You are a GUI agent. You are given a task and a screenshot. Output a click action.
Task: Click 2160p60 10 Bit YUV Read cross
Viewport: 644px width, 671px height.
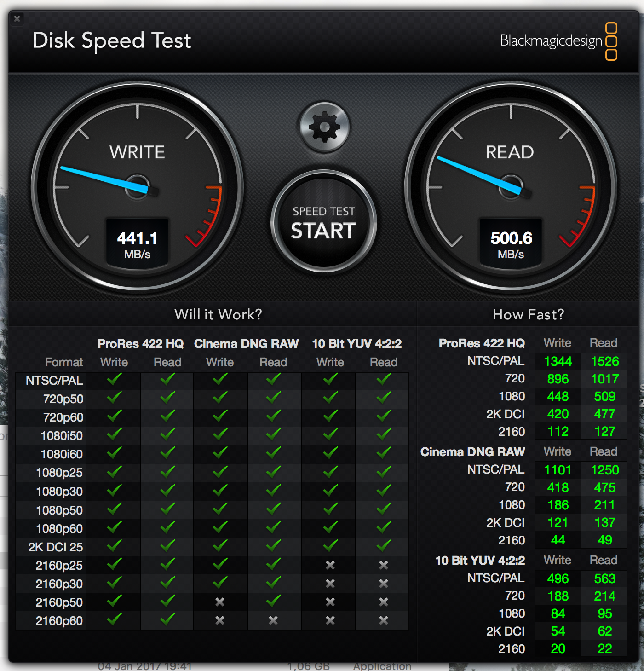[x=384, y=620]
